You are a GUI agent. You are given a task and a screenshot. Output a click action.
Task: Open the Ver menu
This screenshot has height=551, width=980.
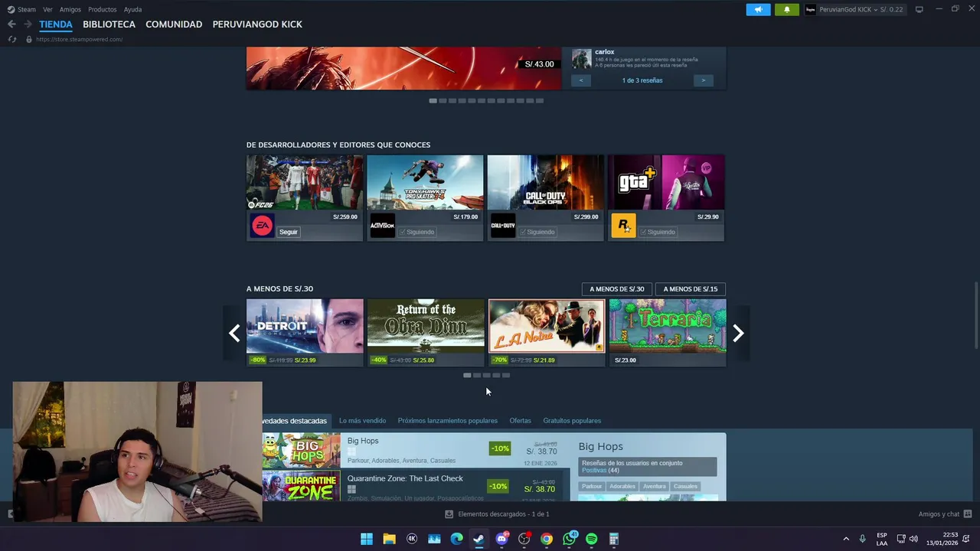tap(47, 9)
